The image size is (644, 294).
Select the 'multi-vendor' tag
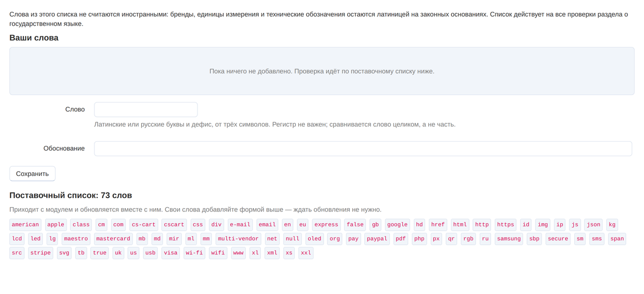pos(238,239)
